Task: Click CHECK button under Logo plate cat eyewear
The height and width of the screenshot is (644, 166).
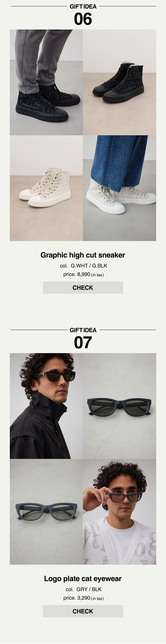Action: pyautogui.click(x=83, y=611)
